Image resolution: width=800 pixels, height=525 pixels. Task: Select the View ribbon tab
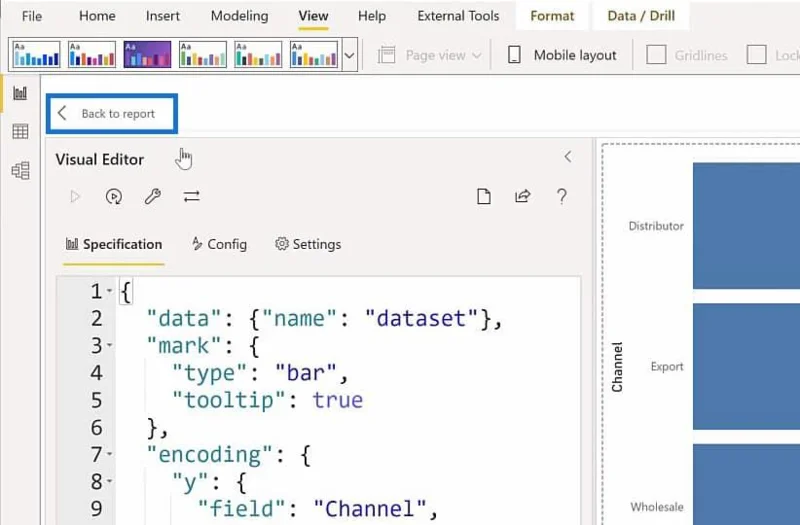pos(313,16)
